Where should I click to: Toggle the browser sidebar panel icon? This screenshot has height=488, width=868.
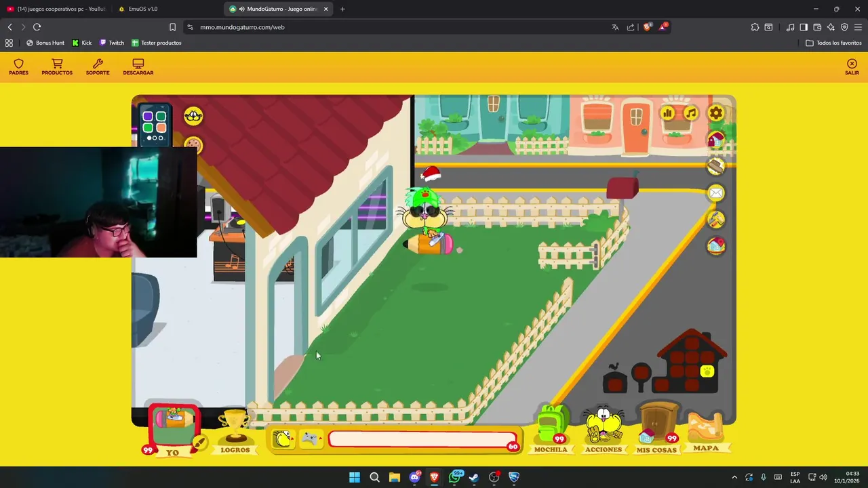click(804, 27)
